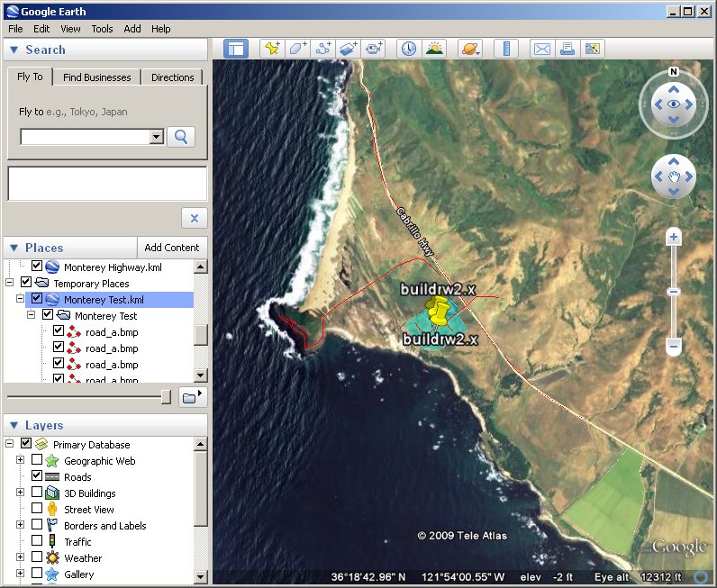Viewport: 717px width, 588px height.
Task: Select the Fly To tab
Action: coord(31,77)
